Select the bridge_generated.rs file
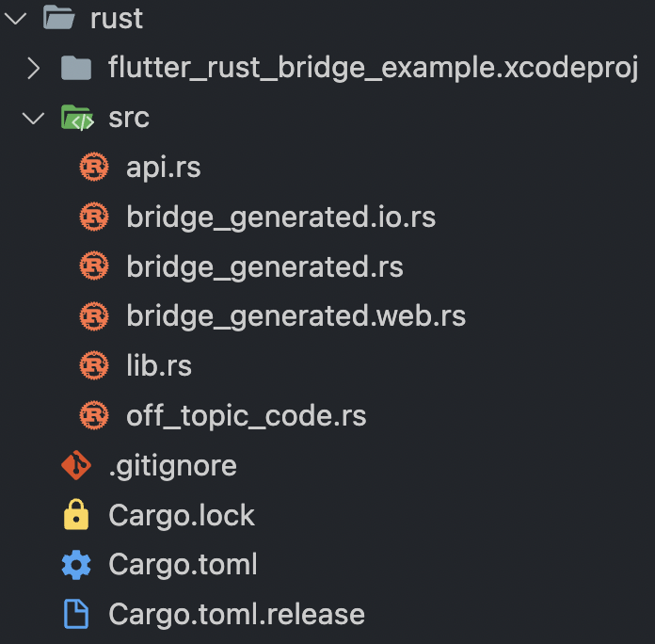655x644 pixels. [264, 267]
